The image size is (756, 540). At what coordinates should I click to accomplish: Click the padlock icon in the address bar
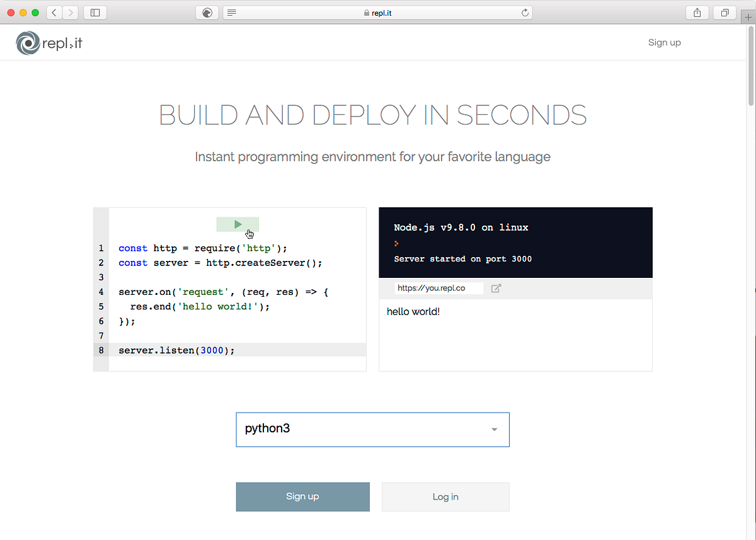[365, 12]
